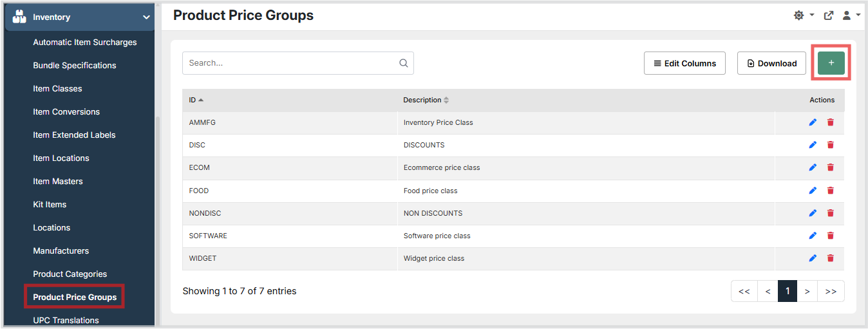This screenshot has height=329, width=868.
Task: Sort table by ID column
Action: (196, 100)
